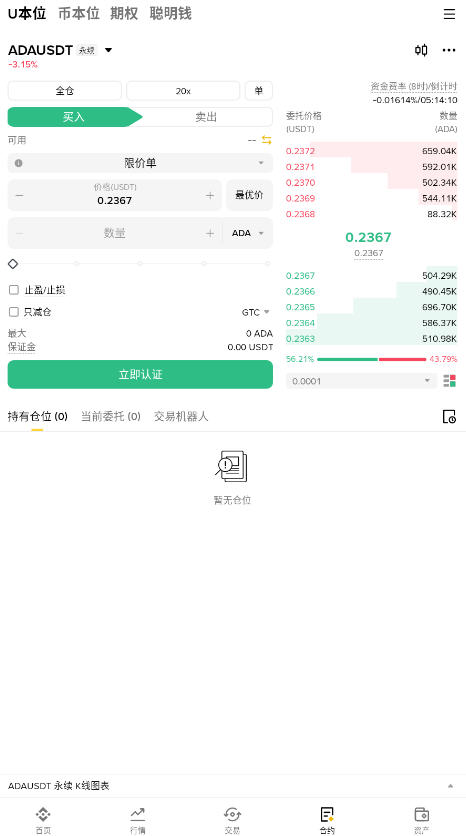Open 资产 wallet in bottom navigation
466x836 pixels.
click(421, 819)
